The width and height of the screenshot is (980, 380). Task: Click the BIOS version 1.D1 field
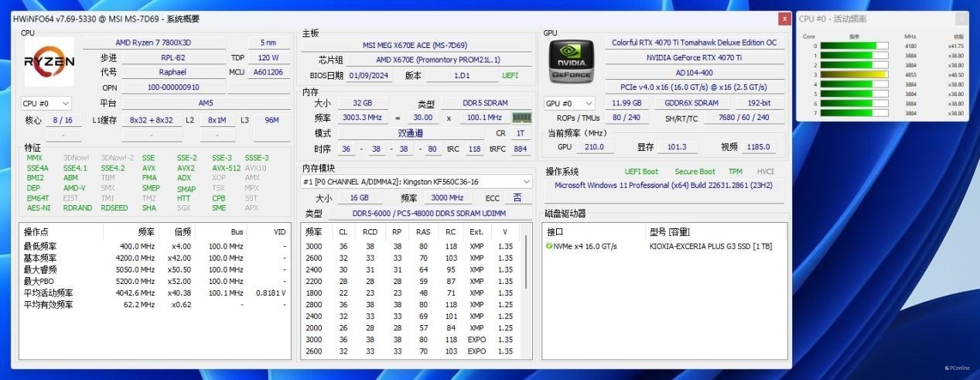click(x=462, y=75)
